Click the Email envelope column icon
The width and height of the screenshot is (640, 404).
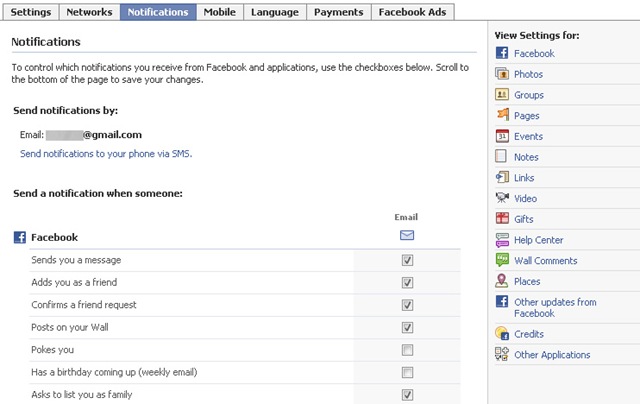[407, 236]
